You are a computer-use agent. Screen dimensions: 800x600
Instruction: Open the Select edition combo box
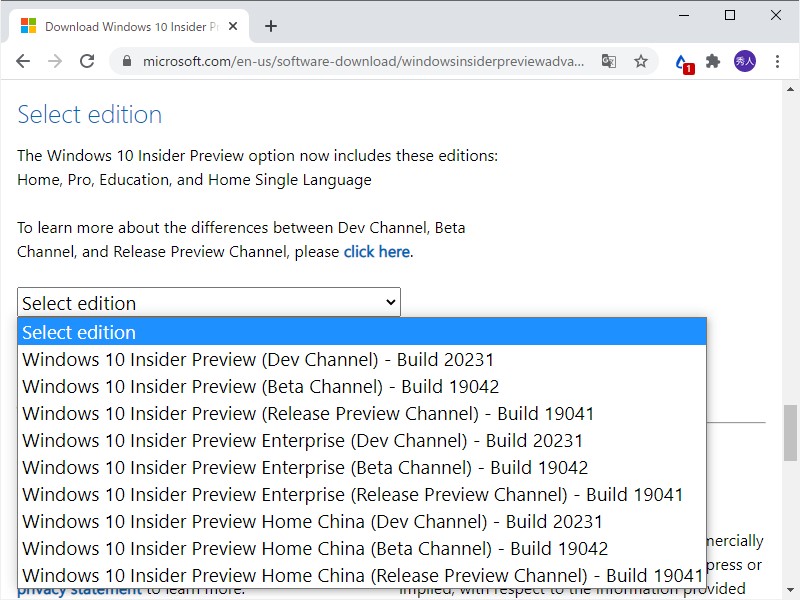click(x=207, y=302)
